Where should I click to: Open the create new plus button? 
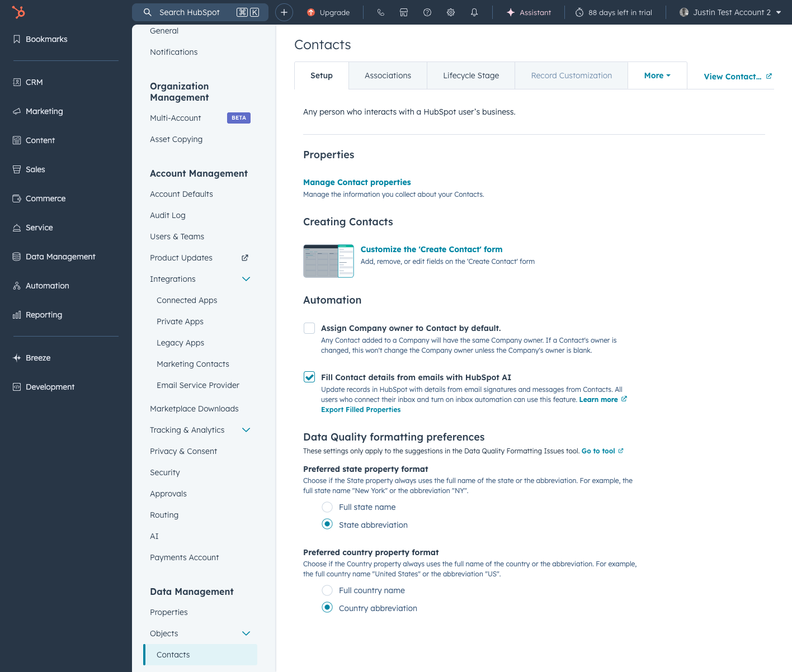click(x=284, y=12)
